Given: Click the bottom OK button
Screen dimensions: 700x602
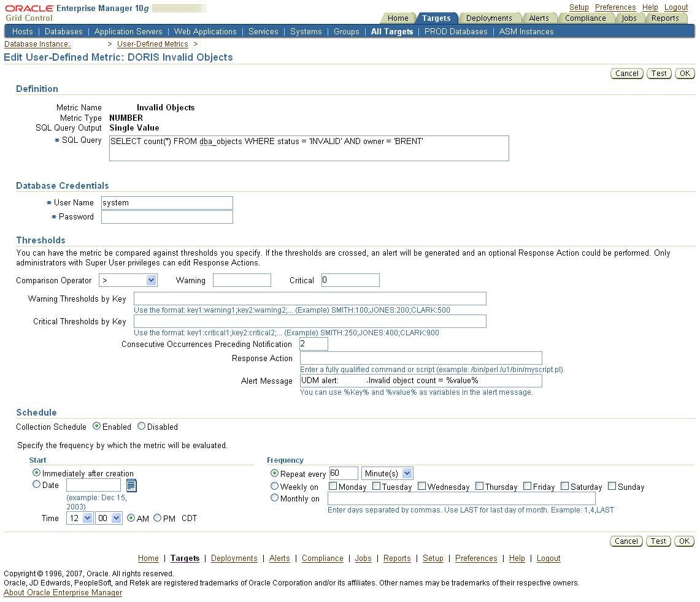Looking at the screenshot, I should click(x=685, y=541).
